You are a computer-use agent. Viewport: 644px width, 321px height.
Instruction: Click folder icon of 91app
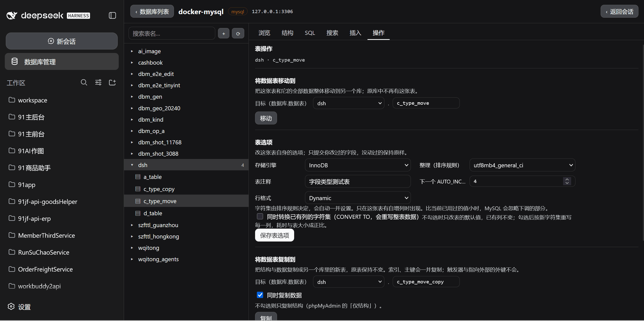(x=12, y=184)
